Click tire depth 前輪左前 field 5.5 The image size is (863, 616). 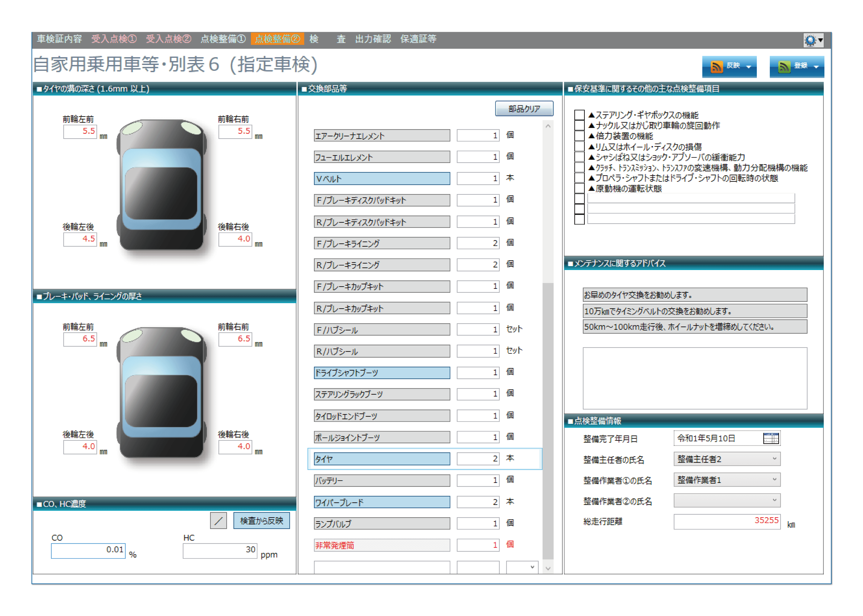(x=80, y=132)
